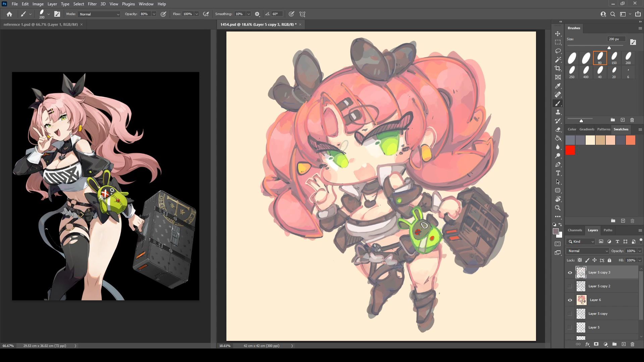Pick the orange swatch
The height and width of the screenshot is (362, 644).
pos(631,140)
